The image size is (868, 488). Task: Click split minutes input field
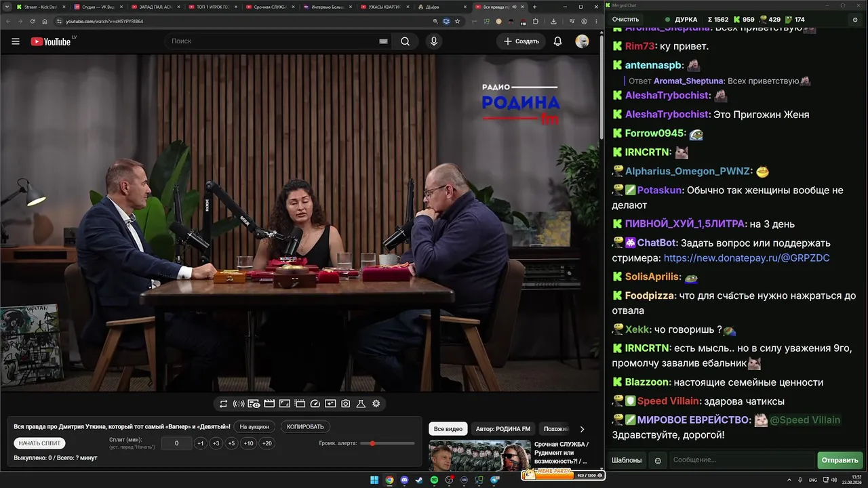tap(176, 443)
